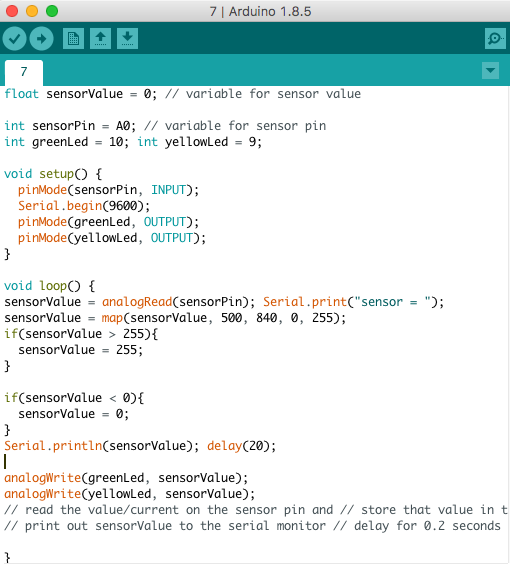Click the 'float' keyword on the first line
The height and width of the screenshot is (564, 510).
pyautogui.click(x=21, y=94)
